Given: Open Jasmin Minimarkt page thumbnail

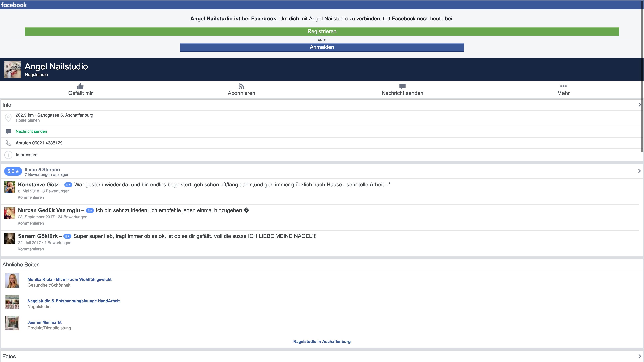Looking at the screenshot, I should pos(12,323).
